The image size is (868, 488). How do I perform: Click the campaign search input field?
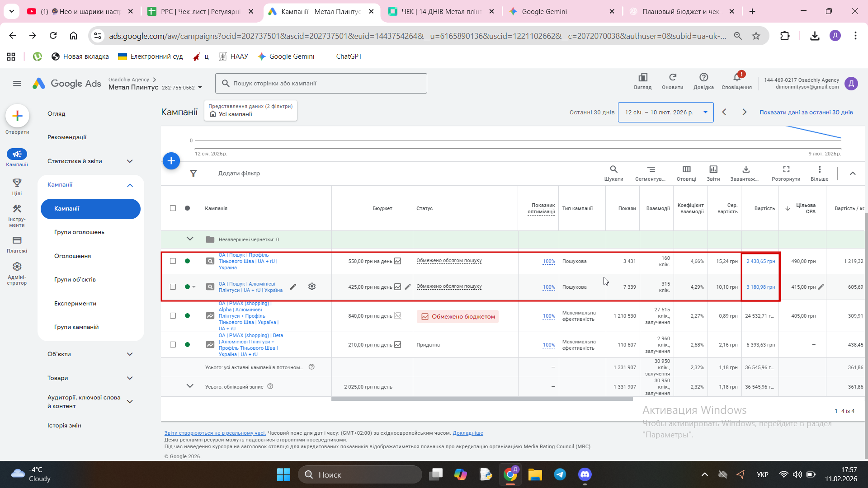pos(321,84)
